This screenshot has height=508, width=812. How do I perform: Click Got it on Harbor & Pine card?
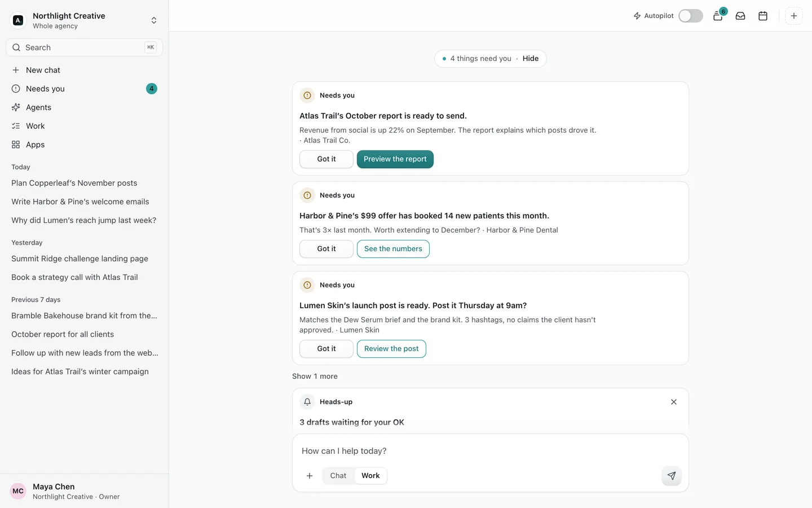pyautogui.click(x=326, y=249)
